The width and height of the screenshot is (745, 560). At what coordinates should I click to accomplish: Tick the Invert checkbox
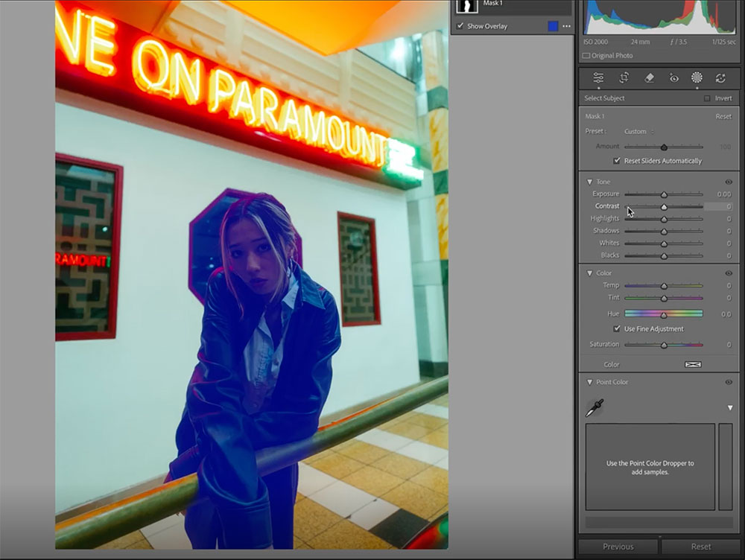[x=707, y=98]
